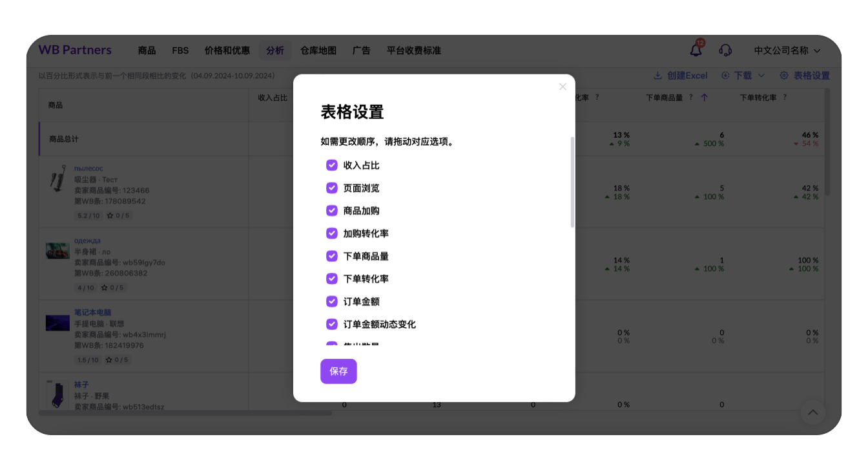Close the table settings dialog

(563, 87)
